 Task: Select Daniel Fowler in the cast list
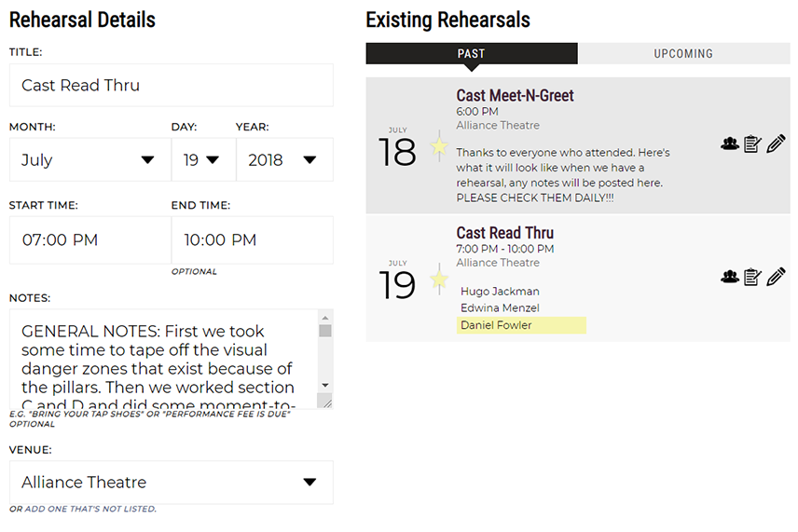pyautogui.click(x=521, y=325)
